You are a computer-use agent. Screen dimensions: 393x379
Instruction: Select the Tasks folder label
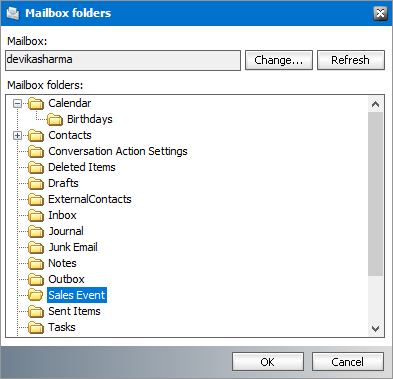click(62, 327)
